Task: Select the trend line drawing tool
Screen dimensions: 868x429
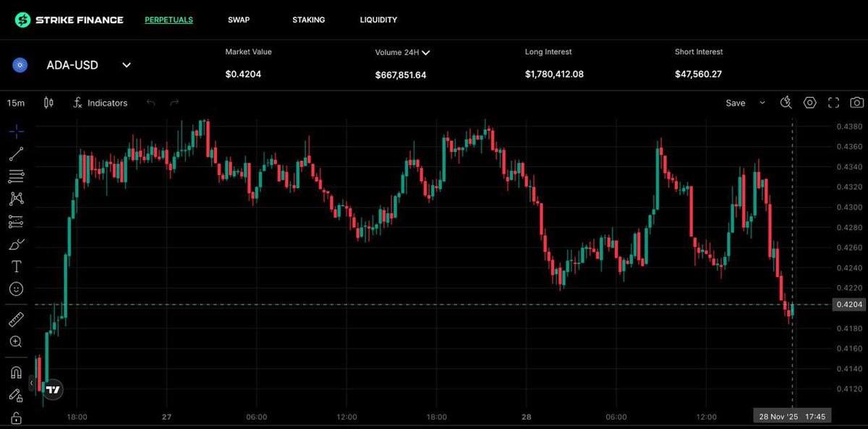Action: 16,153
